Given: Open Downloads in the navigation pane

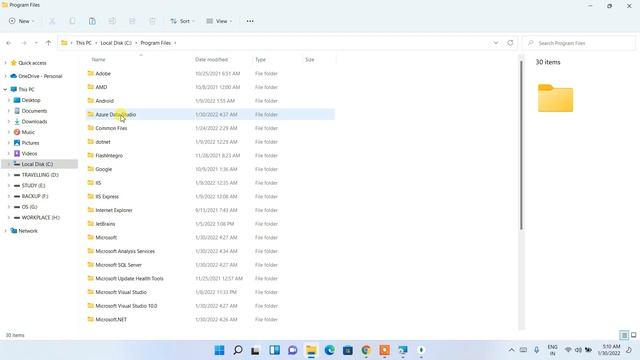Looking at the screenshot, I should pos(34,121).
